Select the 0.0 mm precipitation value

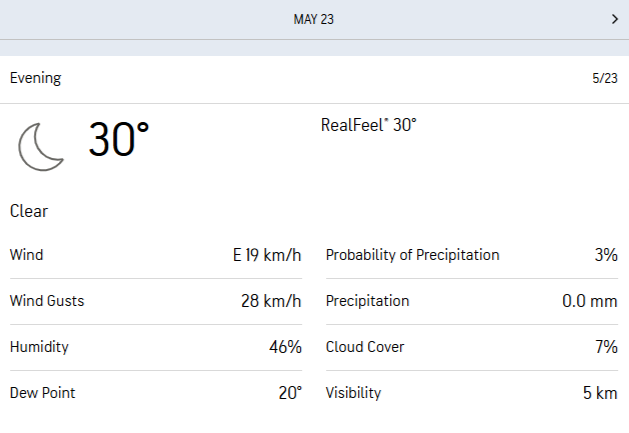click(x=589, y=301)
